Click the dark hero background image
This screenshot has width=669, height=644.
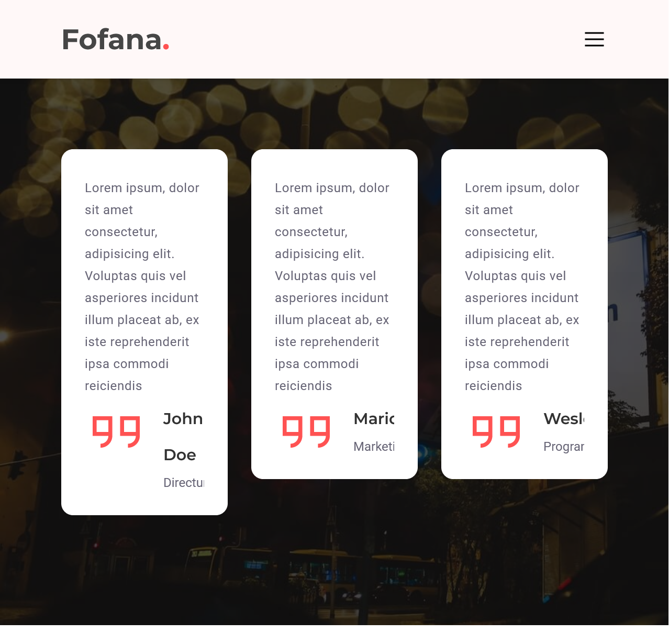[334, 576]
